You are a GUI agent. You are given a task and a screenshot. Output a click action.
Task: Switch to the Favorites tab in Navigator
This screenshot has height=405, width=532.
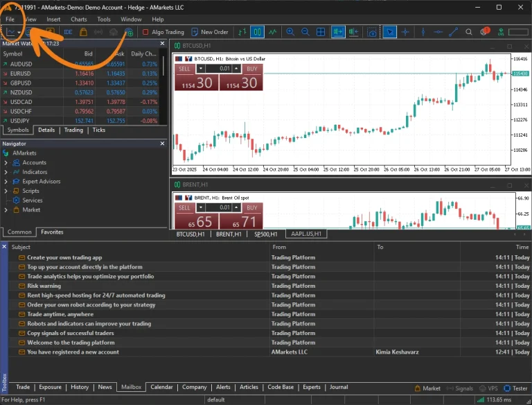(52, 232)
